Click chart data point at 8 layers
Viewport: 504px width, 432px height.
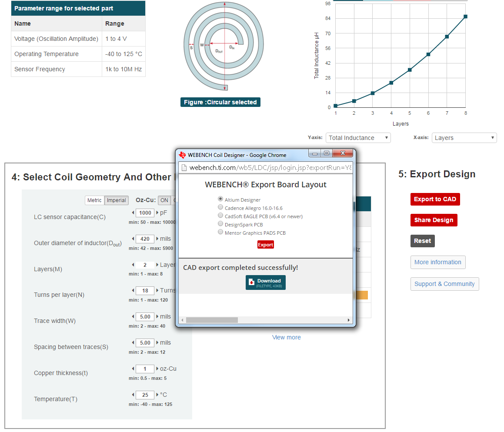tap(465, 17)
